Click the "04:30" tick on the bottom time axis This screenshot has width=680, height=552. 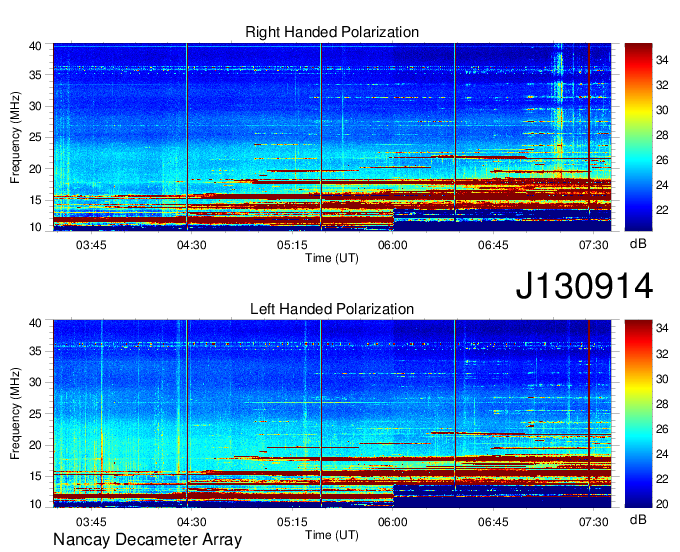(x=191, y=522)
